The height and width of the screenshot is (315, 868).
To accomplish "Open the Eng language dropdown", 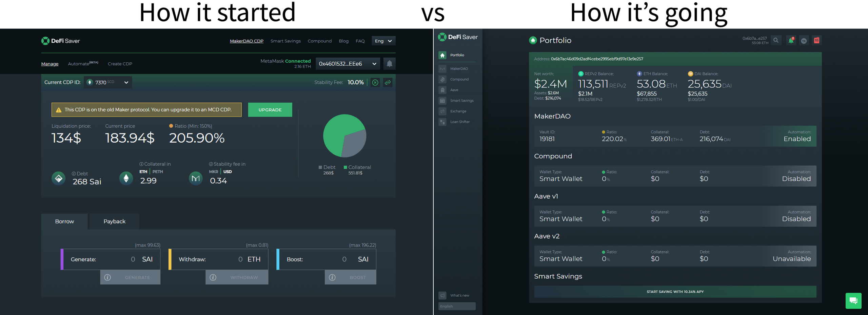I will coord(383,41).
